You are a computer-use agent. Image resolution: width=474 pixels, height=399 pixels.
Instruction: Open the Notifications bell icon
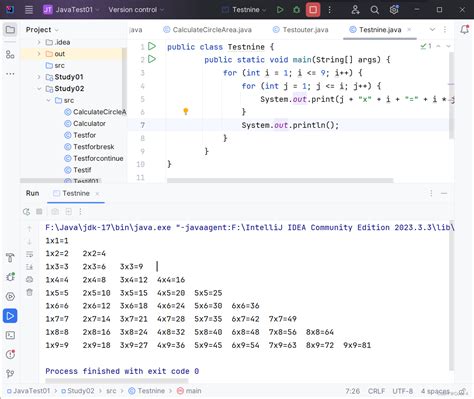coord(465,30)
